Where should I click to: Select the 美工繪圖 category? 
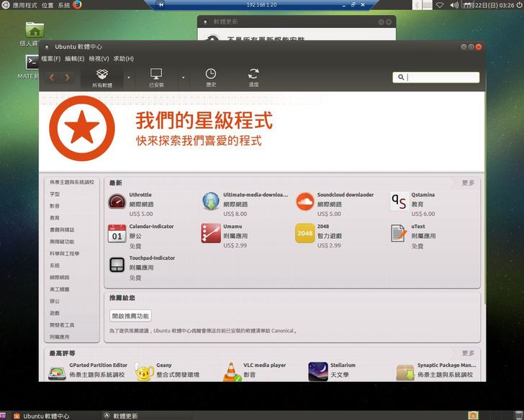(60, 289)
